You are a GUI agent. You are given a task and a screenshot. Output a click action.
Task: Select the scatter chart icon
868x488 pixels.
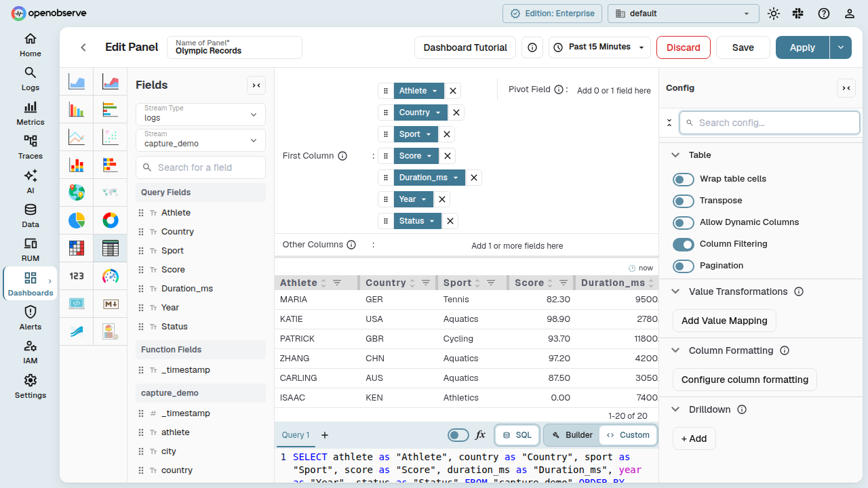[111, 138]
